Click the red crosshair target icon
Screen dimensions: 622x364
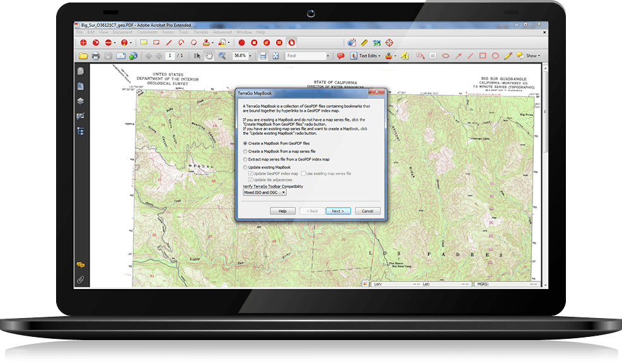(x=390, y=43)
